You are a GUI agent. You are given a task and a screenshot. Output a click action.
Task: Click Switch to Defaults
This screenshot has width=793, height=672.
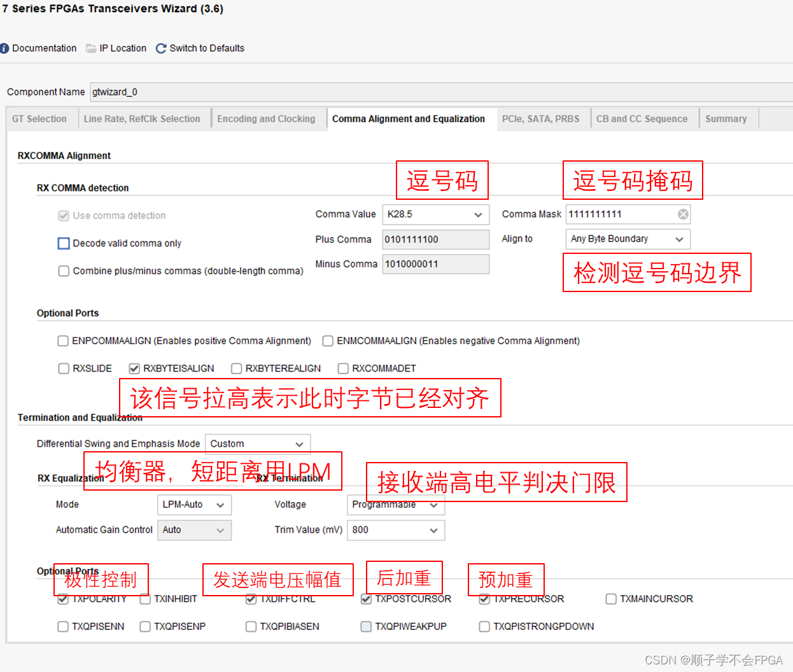pos(207,48)
